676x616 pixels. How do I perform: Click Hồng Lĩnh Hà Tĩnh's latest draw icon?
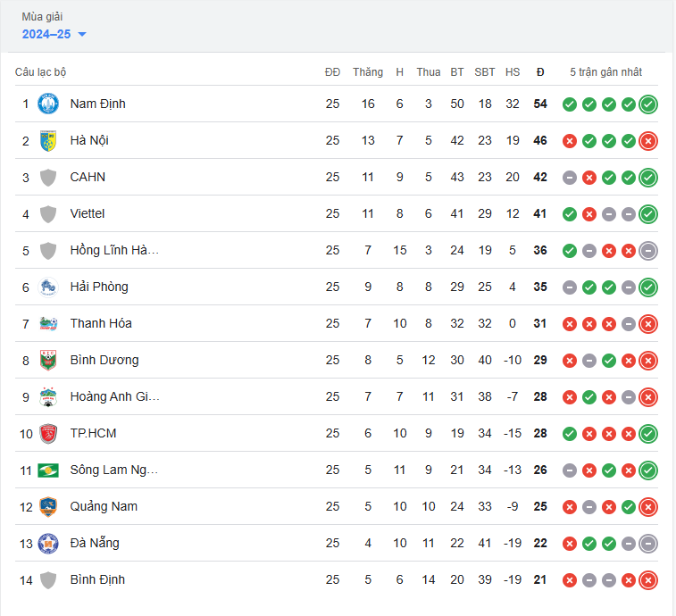pyautogui.click(x=648, y=250)
